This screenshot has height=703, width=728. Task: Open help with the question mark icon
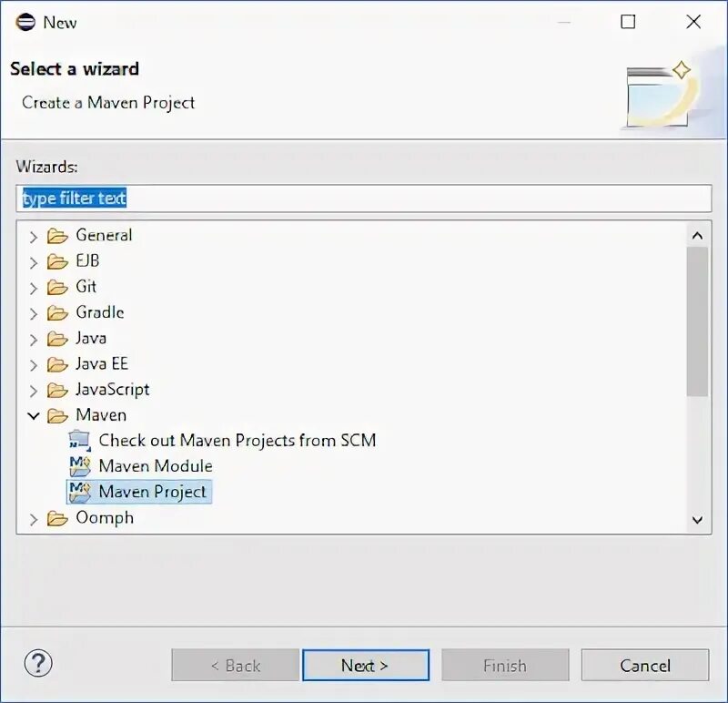(38, 664)
